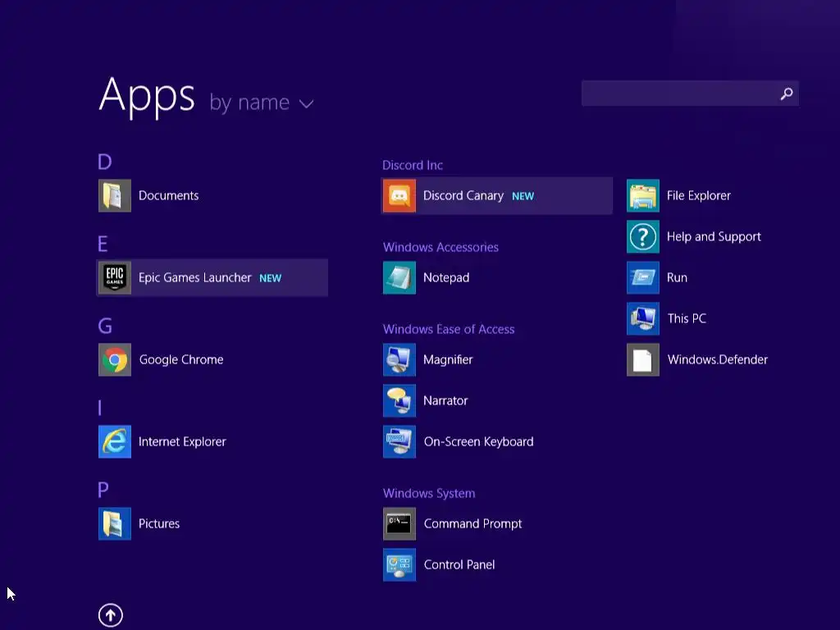This screenshot has height=630, width=840.
Task: Jump via the letter D header
Action: tap(104, 162)
